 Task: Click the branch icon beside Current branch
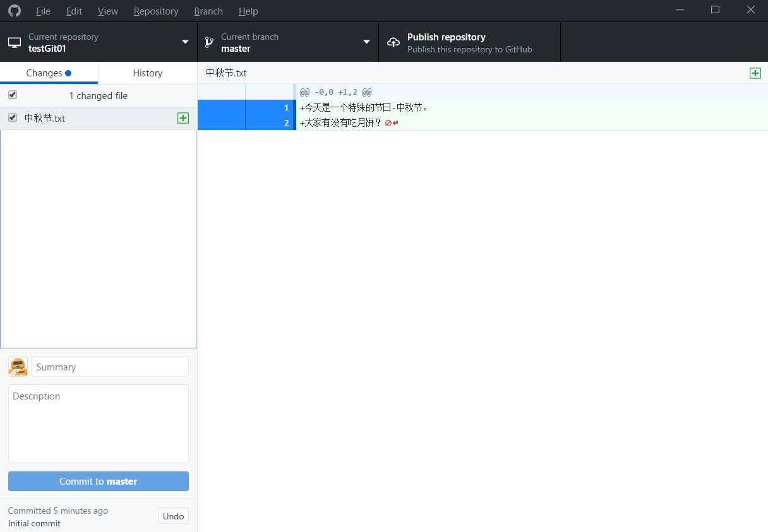(209, 42)
